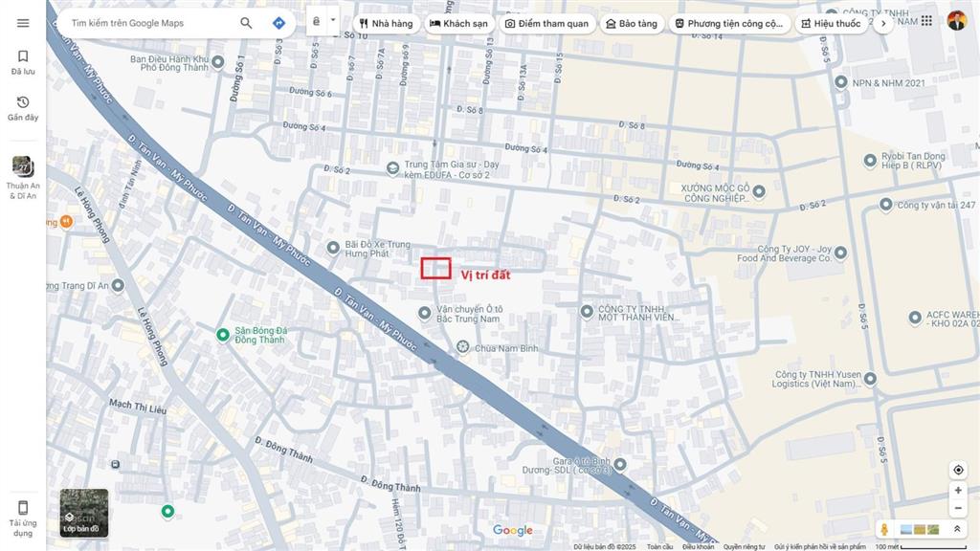Expand the input tools dropdown arrow
This screenshot has height=551, width=980.
(333, 20)
